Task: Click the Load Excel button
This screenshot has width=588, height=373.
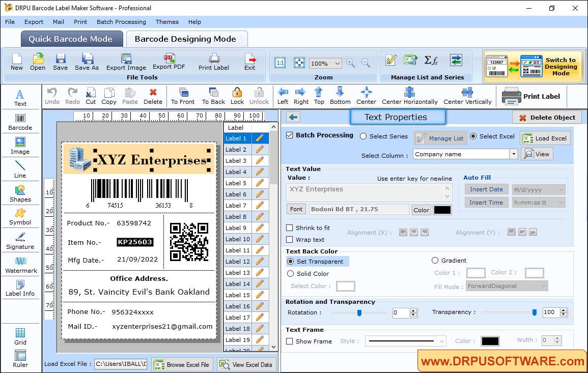Action: (x=545, y=138)
